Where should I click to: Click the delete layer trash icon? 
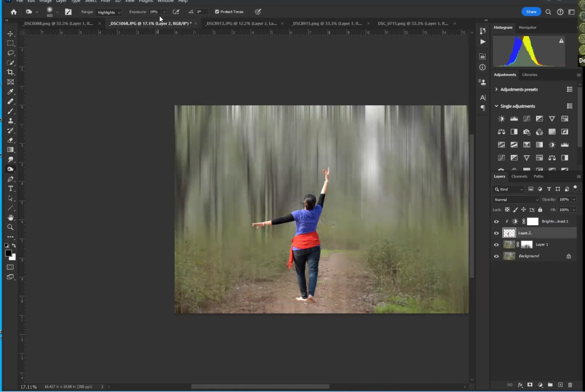click(x=570, y=385)
